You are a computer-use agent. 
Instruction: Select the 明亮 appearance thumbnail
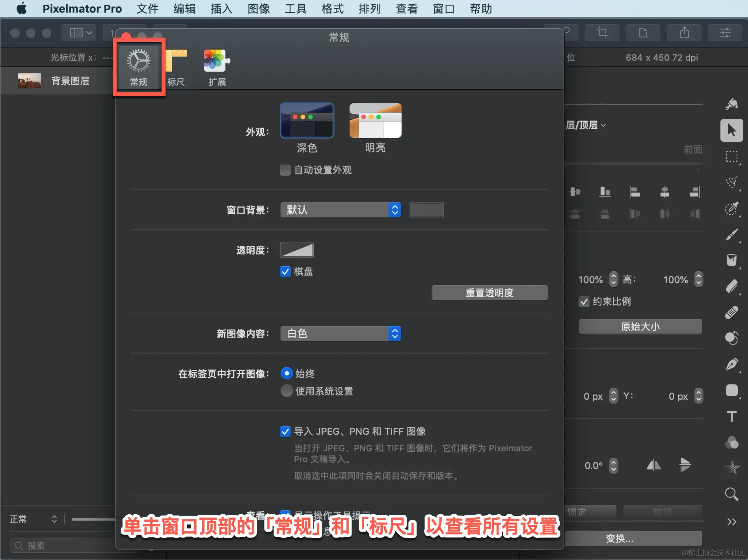point(375,121)
